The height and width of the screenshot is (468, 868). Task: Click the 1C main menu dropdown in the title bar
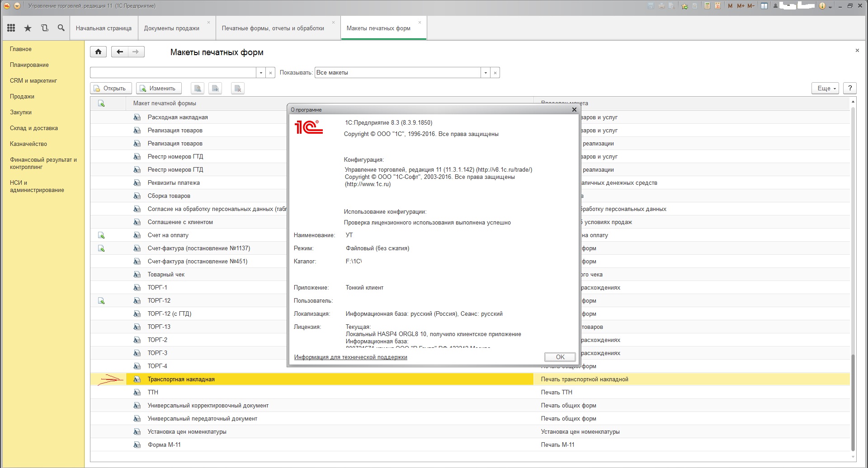(17, 6)
